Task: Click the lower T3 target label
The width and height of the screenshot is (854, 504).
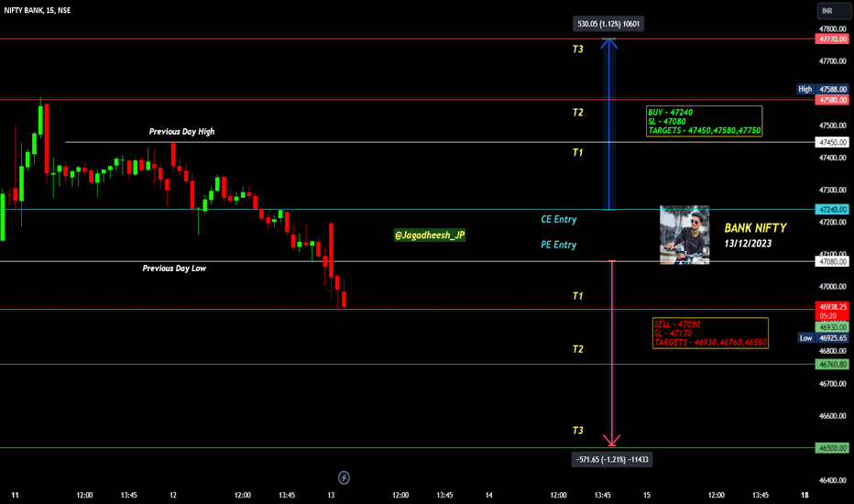Action: 578,431
